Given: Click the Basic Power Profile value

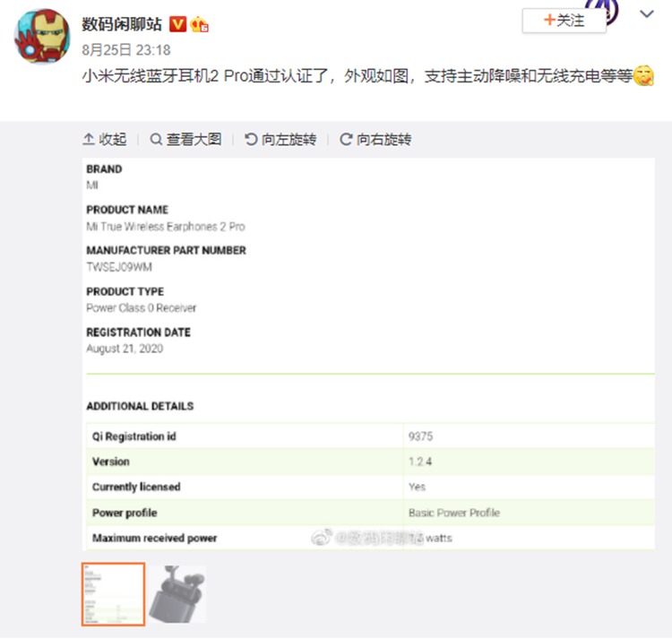Looking at the screenshot, I should tap(454, 513).
